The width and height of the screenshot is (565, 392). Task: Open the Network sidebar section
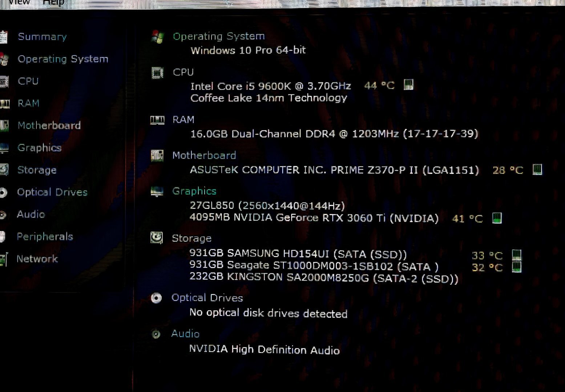point(37,259)
